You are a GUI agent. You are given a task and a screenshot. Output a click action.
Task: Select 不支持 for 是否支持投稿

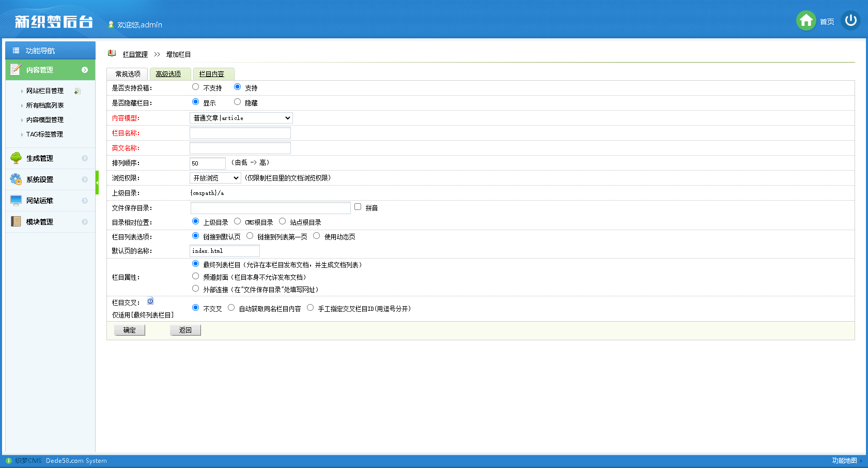[195, 87]
